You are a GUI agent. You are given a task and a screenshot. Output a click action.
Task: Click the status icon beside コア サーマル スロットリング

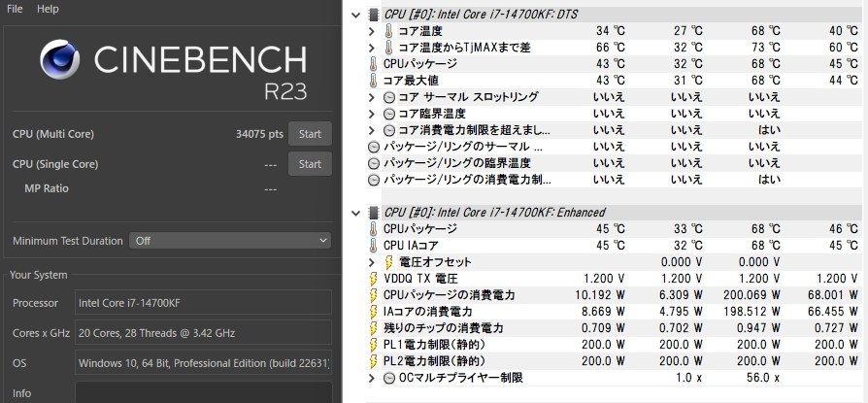point(389,97)
